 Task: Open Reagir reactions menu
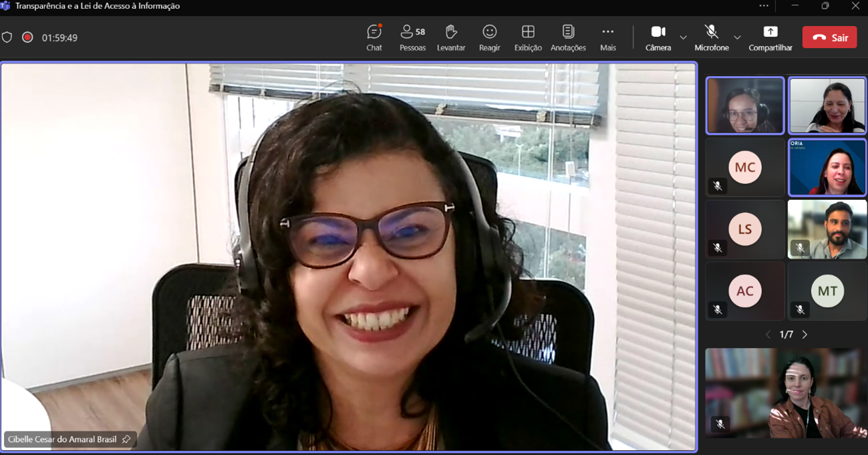(x=490, y=37)
